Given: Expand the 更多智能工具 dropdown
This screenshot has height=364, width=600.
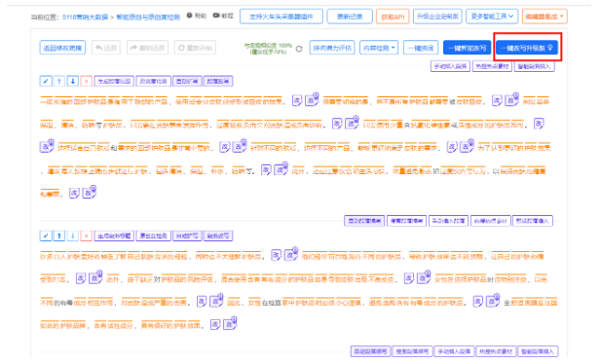Looking at the screenshot, I should click(492, 17).
